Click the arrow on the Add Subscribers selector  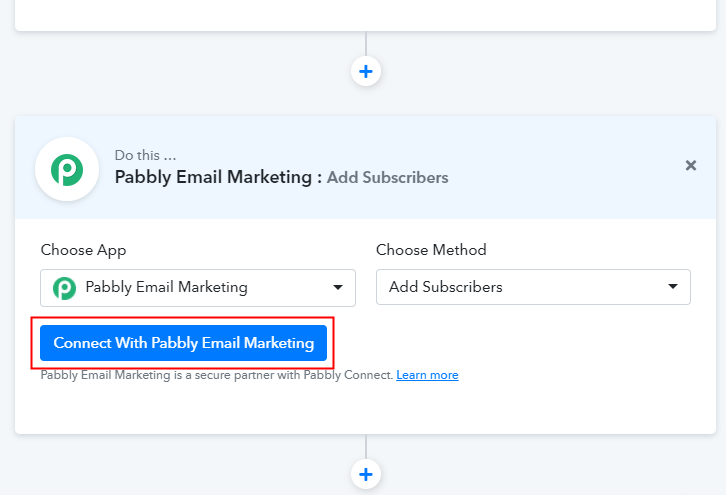(673, 287)
